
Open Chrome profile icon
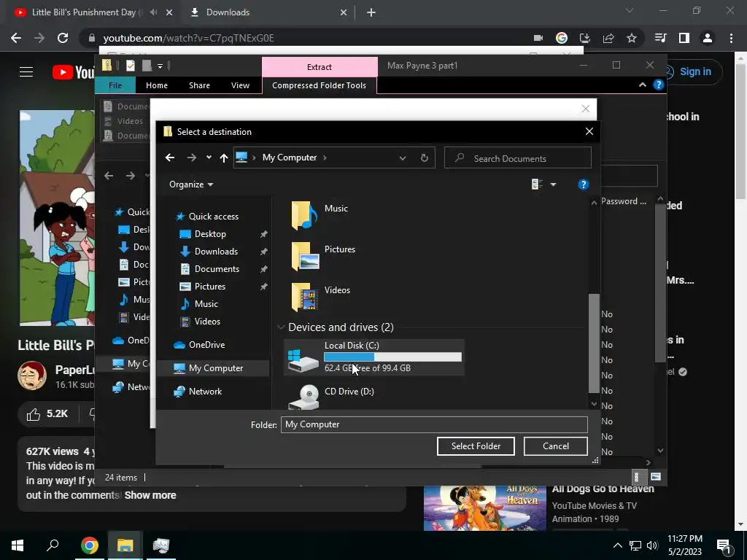pos(708,38)
